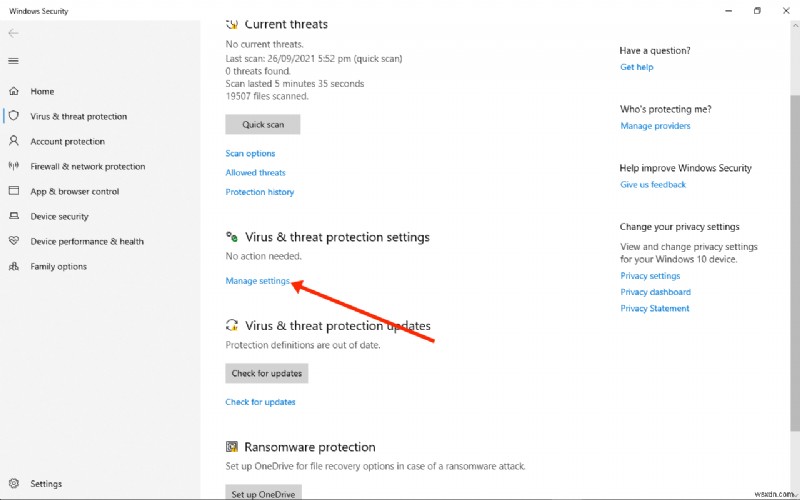The width and height of the screenshot is (800, 500).
Task: Open the Scan options link
Action: (x=250, y=153)
